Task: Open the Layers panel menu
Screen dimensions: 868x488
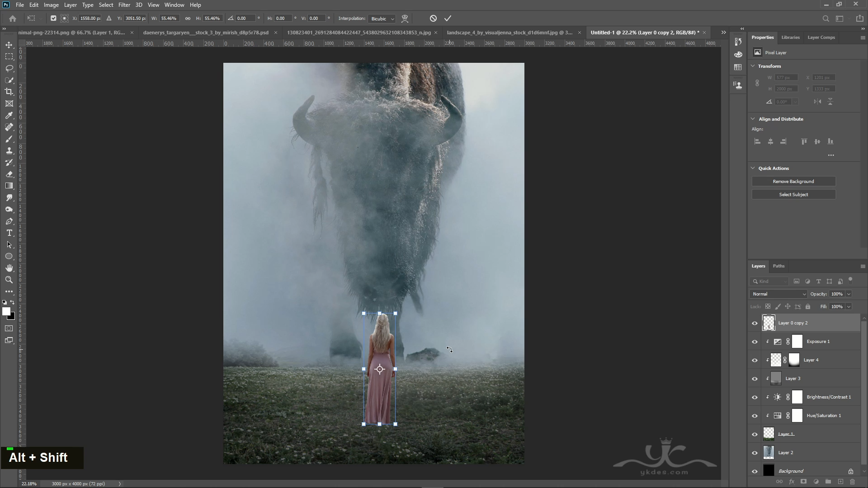Action: 863,266
